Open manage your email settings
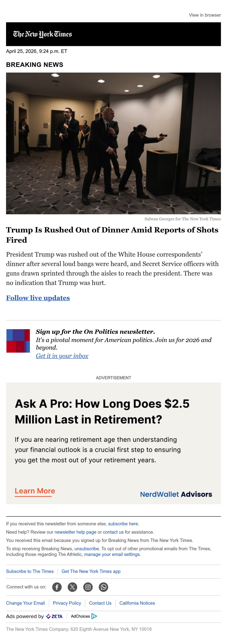Screen dimensions: 227x644 (x=112, y=554)
